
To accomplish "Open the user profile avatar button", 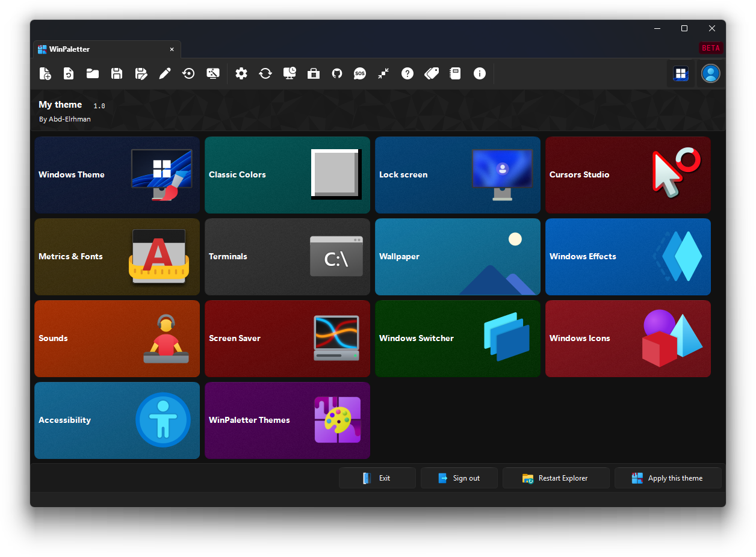I will 711,73.
